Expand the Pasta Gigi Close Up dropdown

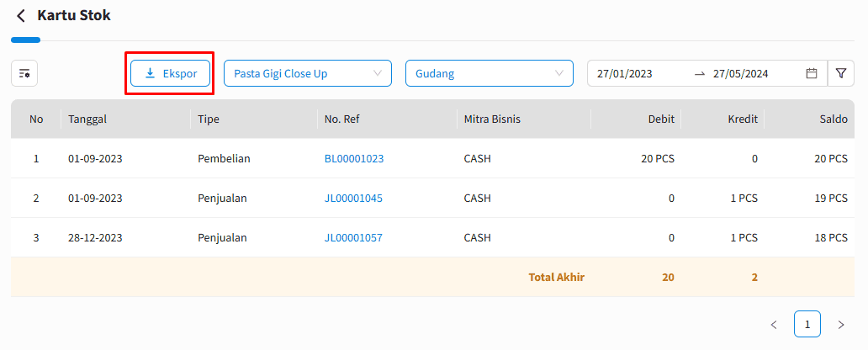[x=308, y=73]
